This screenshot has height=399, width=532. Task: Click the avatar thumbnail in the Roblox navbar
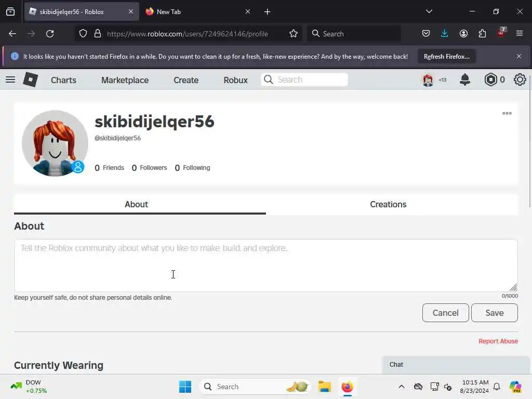point(428,80)
